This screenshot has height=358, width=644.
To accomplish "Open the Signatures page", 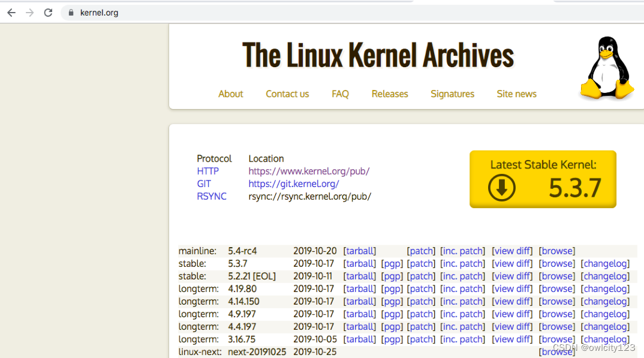I will tap(452, 94).
